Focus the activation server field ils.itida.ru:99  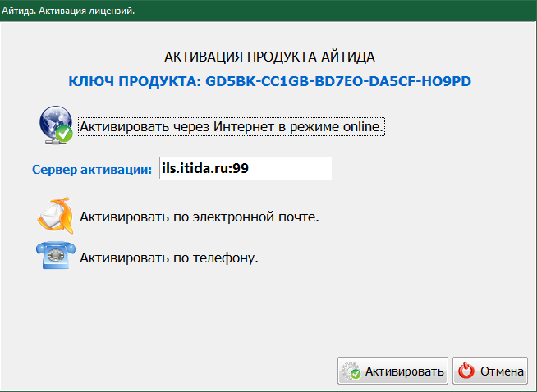point(246,168)
